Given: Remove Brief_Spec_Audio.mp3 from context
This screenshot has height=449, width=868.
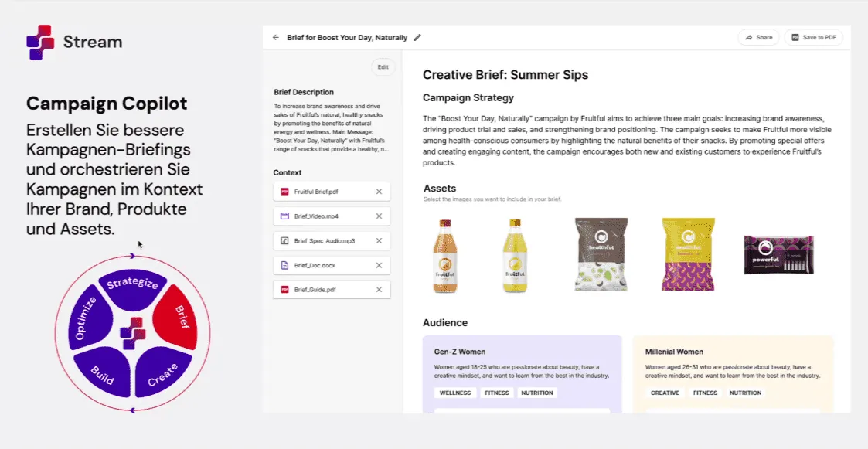Looking at the screenshot, I should tap(379, 240).
